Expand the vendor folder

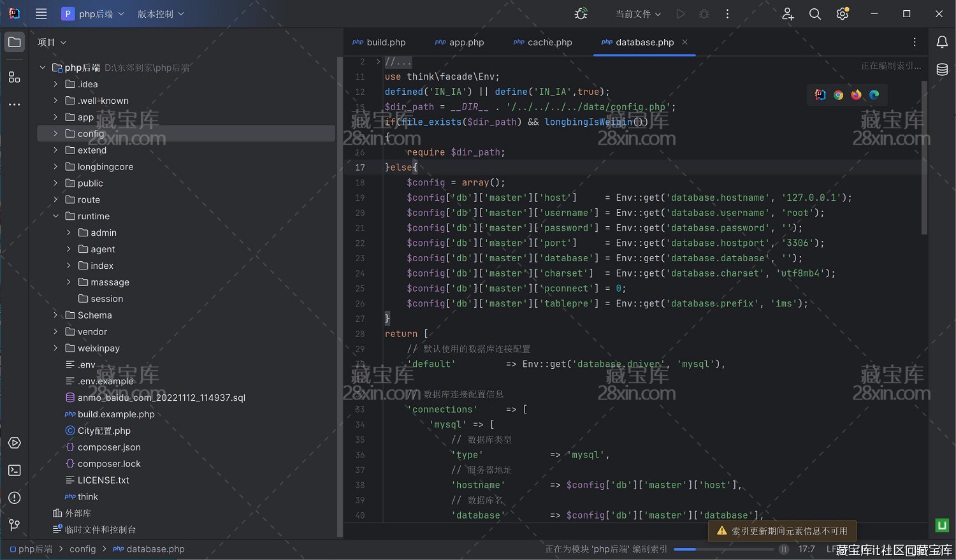click(56, 332)
